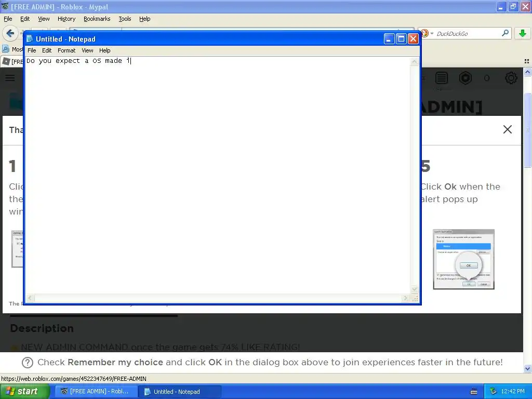
Task: Click the search magnifier icon in DuckDuckGo box
Action: point(505,33)
